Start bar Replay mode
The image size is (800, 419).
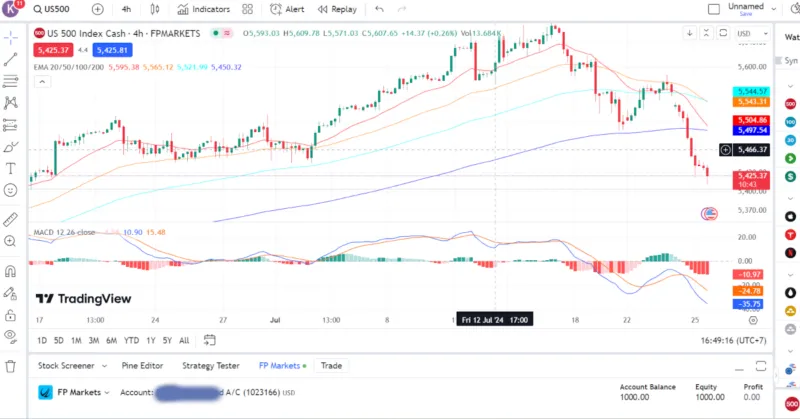click(x=337, y=9)
